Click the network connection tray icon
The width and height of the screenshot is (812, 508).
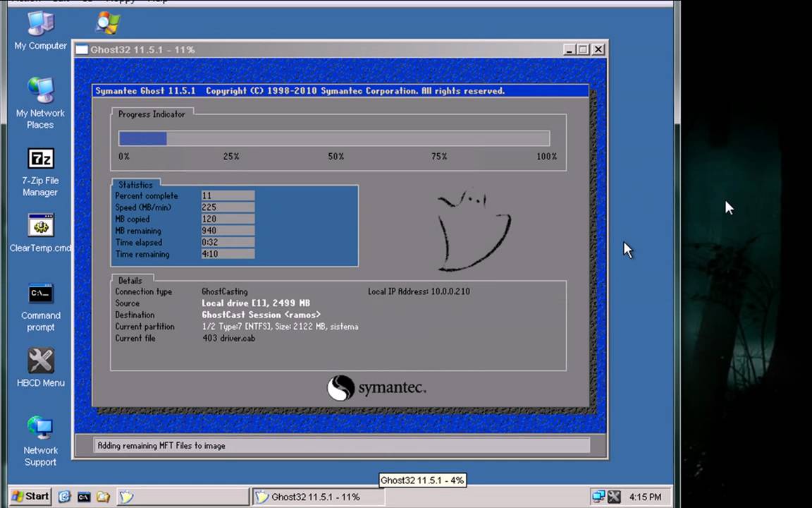pyautogui.click(x=599, y=497)
